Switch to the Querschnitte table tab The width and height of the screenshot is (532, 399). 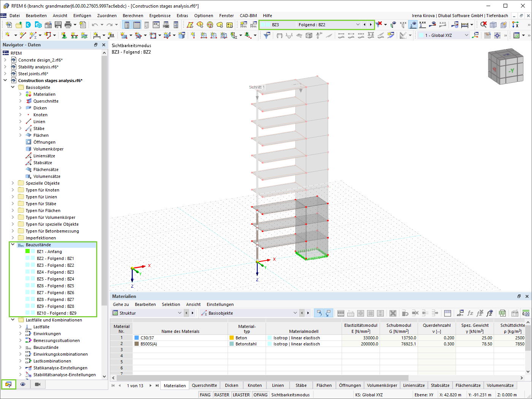click(x=204, y=385)
